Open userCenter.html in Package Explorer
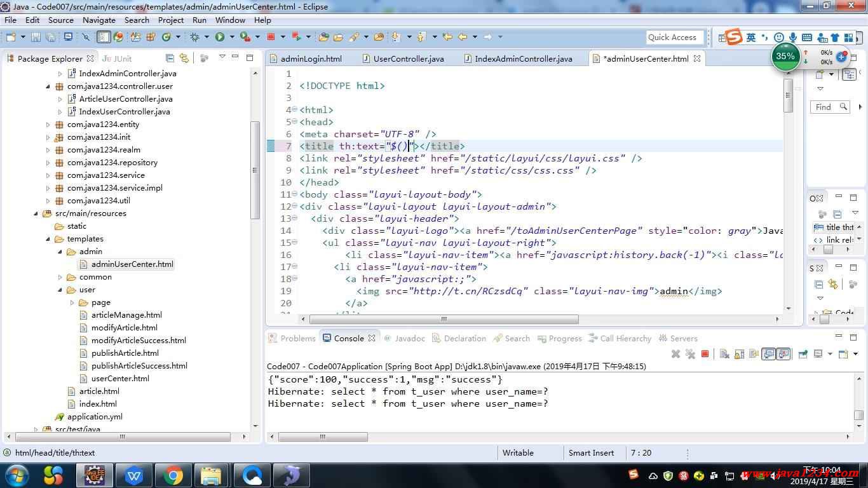The height and width of the screenshot is (488, 868). point(120,378)
